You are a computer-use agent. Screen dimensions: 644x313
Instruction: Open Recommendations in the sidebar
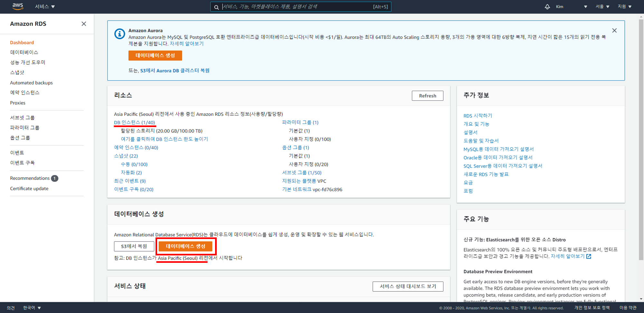(30, 178)
